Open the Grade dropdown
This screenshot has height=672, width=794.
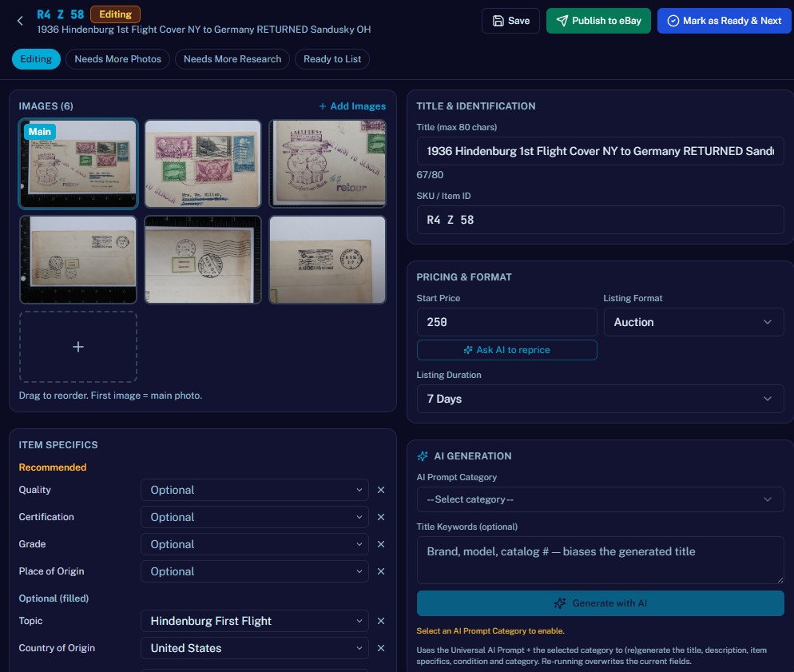(x=255, y=544)
